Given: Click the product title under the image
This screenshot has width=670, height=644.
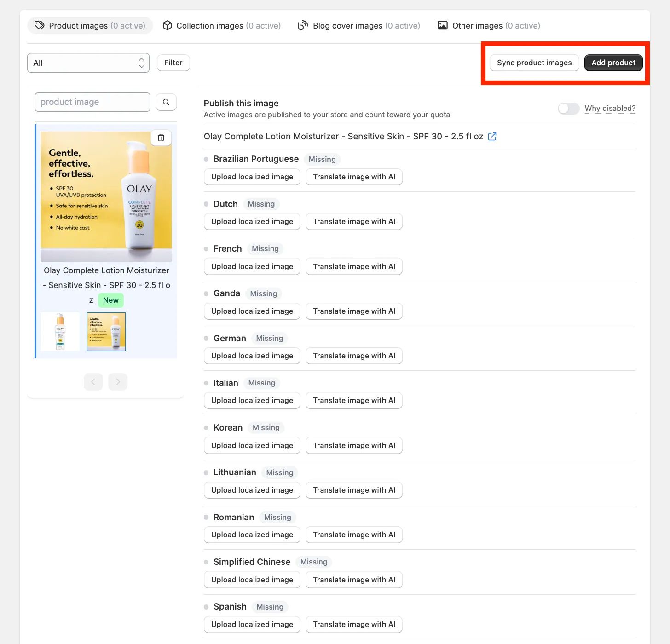Looking at the screenshot, I should click(106, 285).
